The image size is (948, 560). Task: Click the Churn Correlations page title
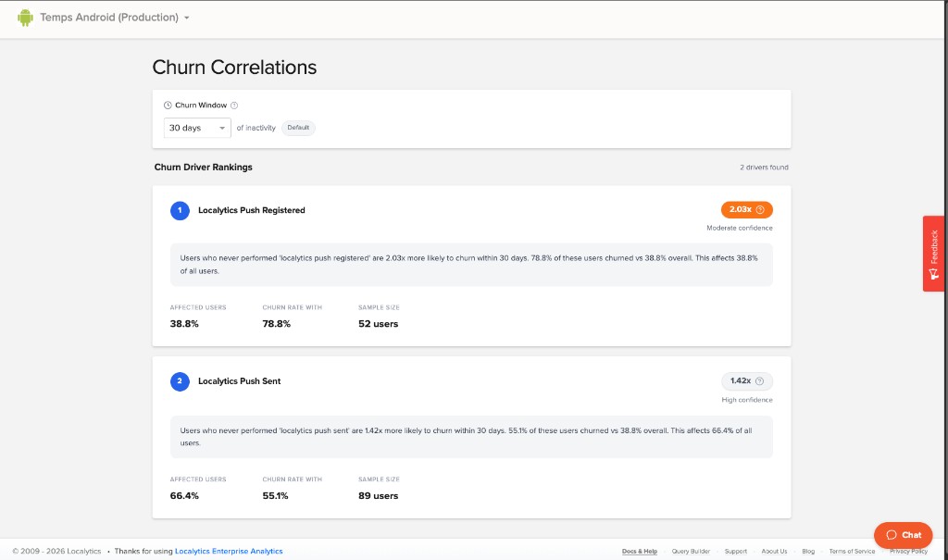pyautogui.click(x=234, y=68)
